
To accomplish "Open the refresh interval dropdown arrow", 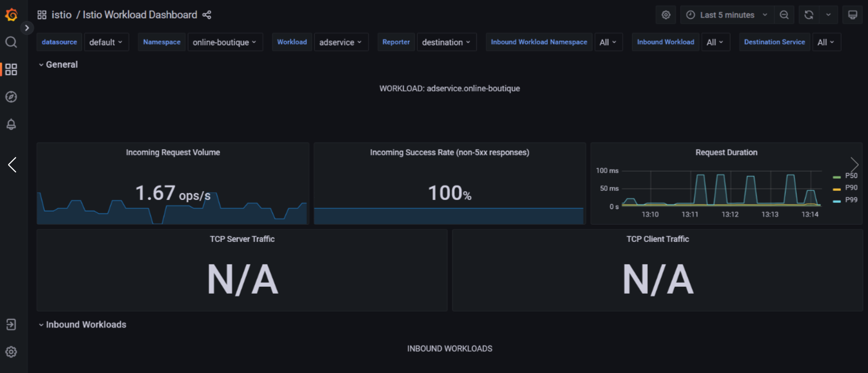I will [x=828, y=15].
